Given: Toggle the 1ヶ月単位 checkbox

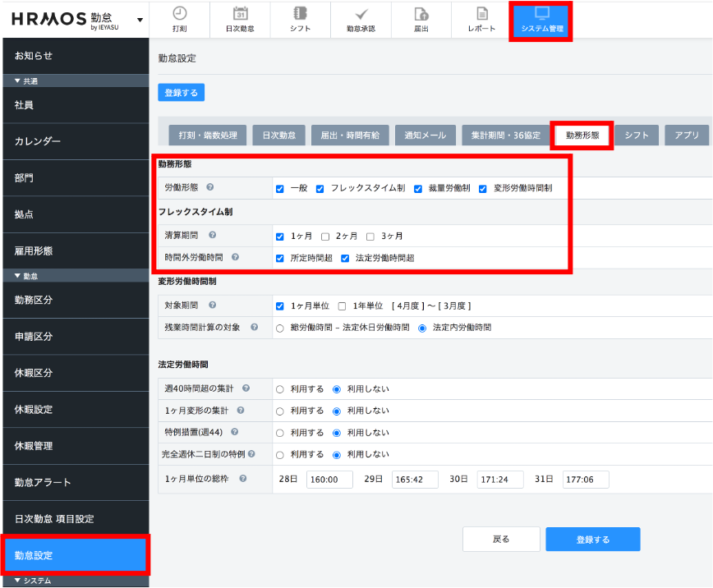Looking at the screenshot, I should 279,306.
